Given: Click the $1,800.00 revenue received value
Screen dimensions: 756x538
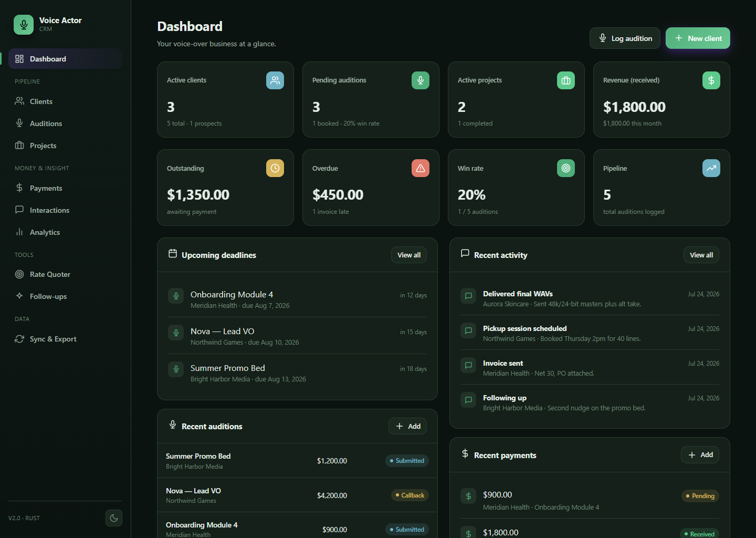Looking at the screenshot, I should click(634, 107).
